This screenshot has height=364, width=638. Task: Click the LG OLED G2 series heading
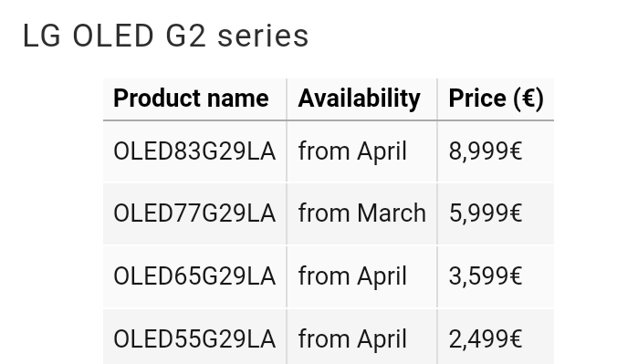pos(165,36)
